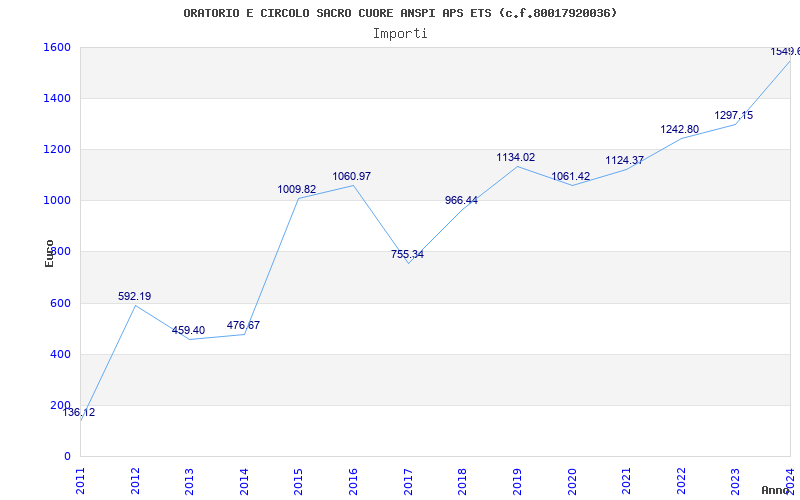Click the 2021 x-axis year label
This screenshot has height=500, width=800.
coord(626,481)
